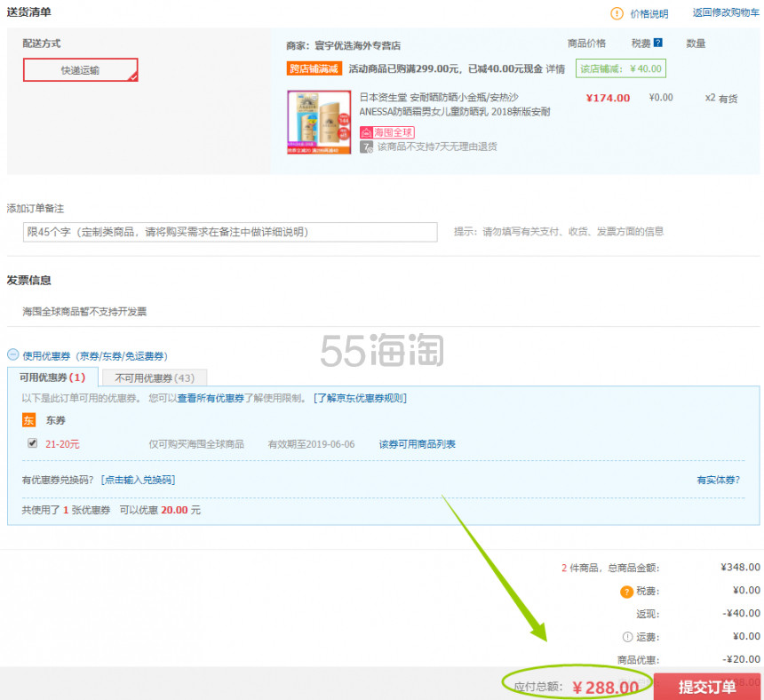
Task: Click the discount 20.00 元 summary
Action: coord(180,510)
